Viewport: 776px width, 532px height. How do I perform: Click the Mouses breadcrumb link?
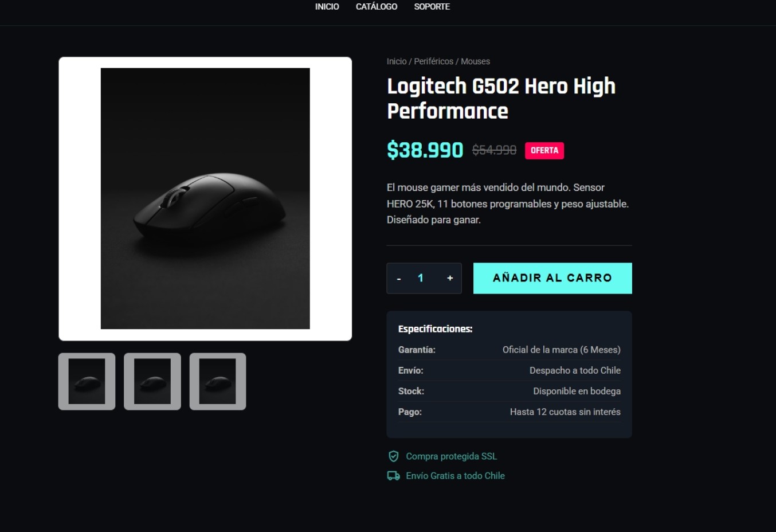476,61
